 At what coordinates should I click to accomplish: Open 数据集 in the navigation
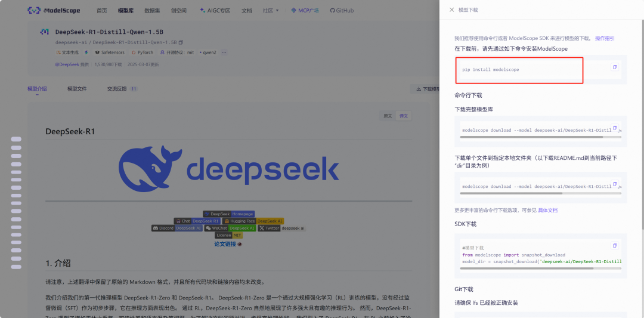tap(152, 11)
